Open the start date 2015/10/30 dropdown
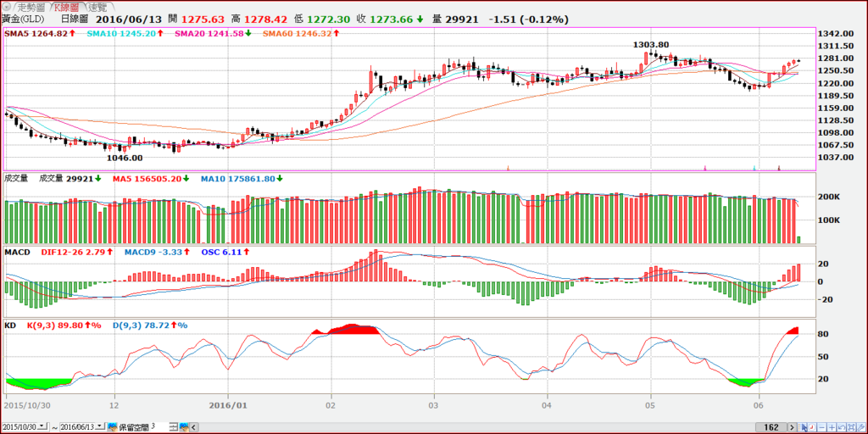The width and height of the screenshot is (868, 434). pos(42,427)
